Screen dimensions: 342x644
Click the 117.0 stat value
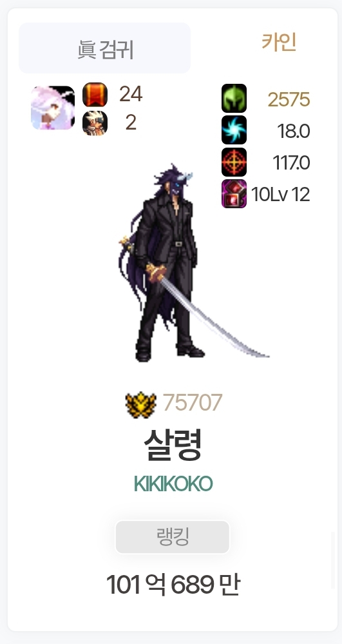pyautogui.click(x=292, y=163)
